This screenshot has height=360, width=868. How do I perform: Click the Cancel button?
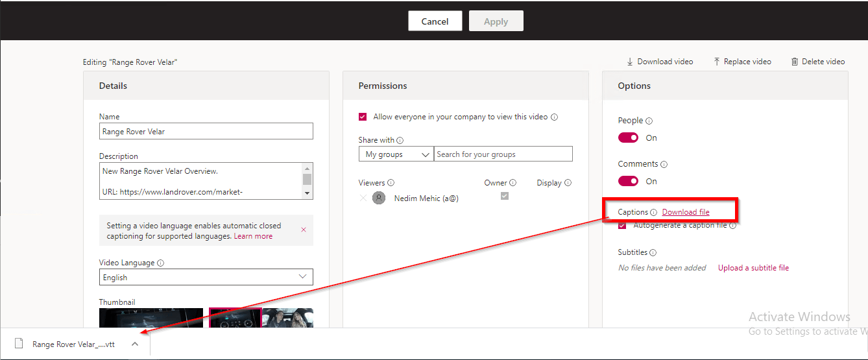tap(435, 21)
